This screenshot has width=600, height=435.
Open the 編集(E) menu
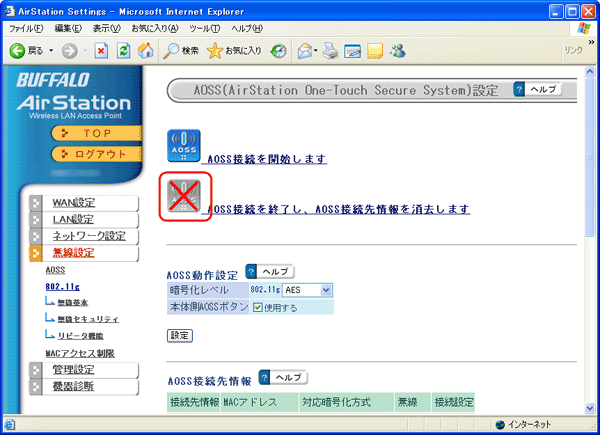coord(68,28)
